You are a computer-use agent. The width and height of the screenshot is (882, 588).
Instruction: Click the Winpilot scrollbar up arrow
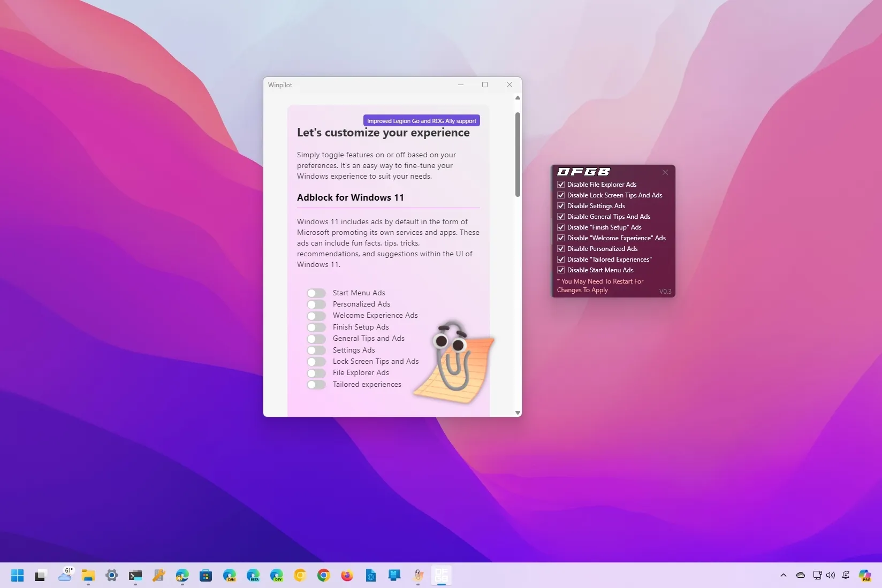pos(518,98)
